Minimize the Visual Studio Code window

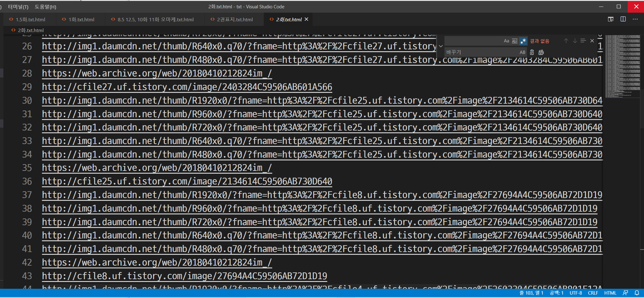[x=601, y=6]
